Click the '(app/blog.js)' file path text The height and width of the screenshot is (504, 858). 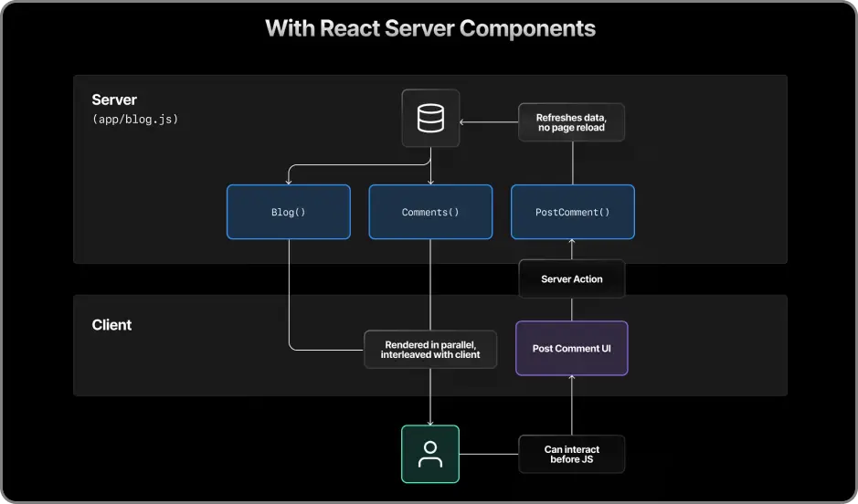tap(135, 120)
